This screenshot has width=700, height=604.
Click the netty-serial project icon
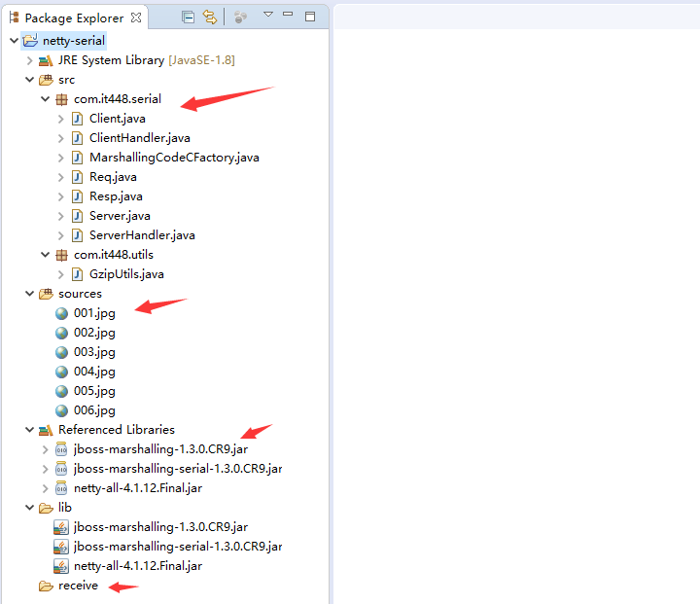point(30,41)
